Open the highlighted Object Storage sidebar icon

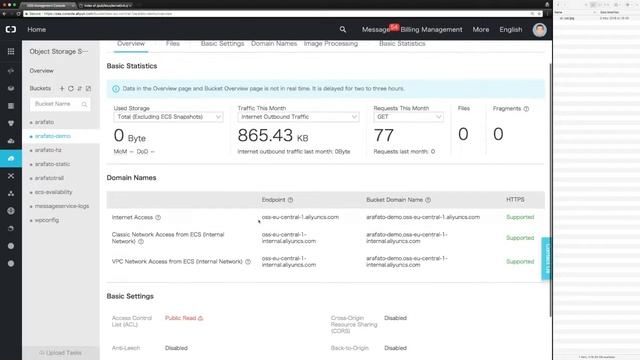(11, 158)
